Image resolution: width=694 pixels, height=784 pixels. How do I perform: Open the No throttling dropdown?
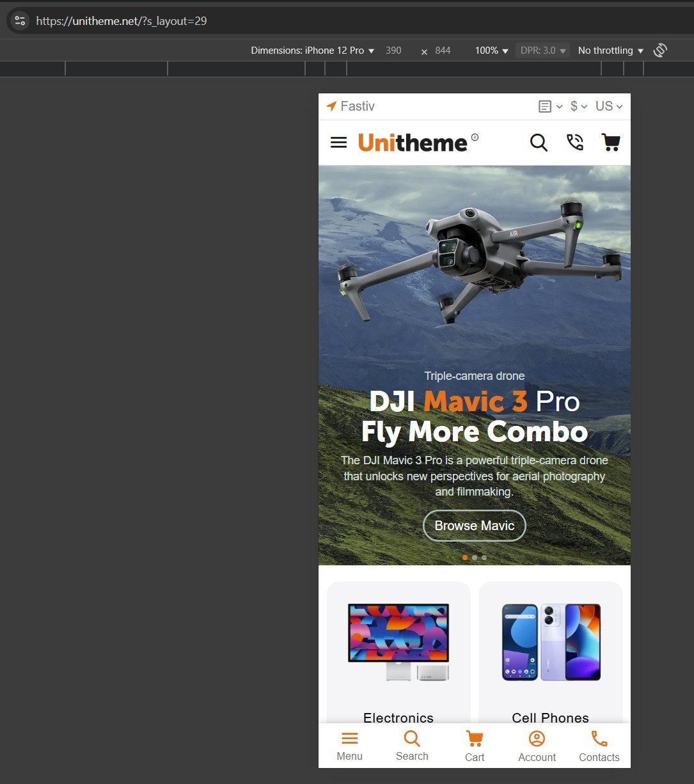pos(610,51)
